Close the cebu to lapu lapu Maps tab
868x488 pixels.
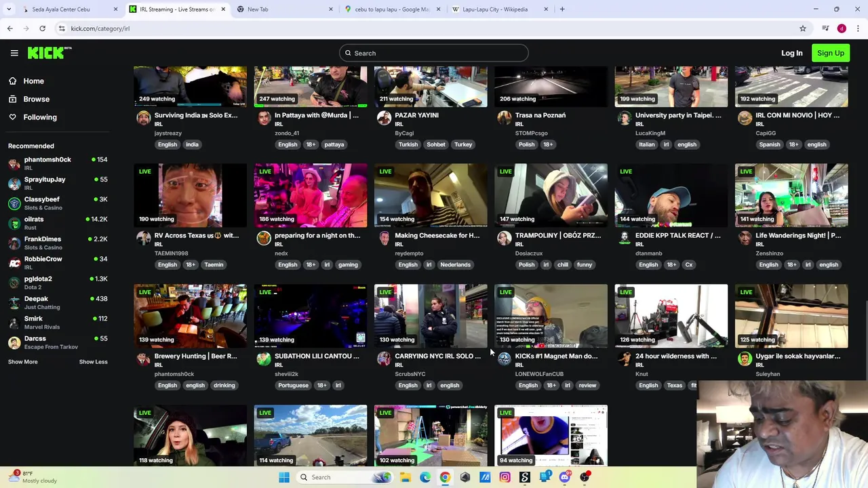438,9
